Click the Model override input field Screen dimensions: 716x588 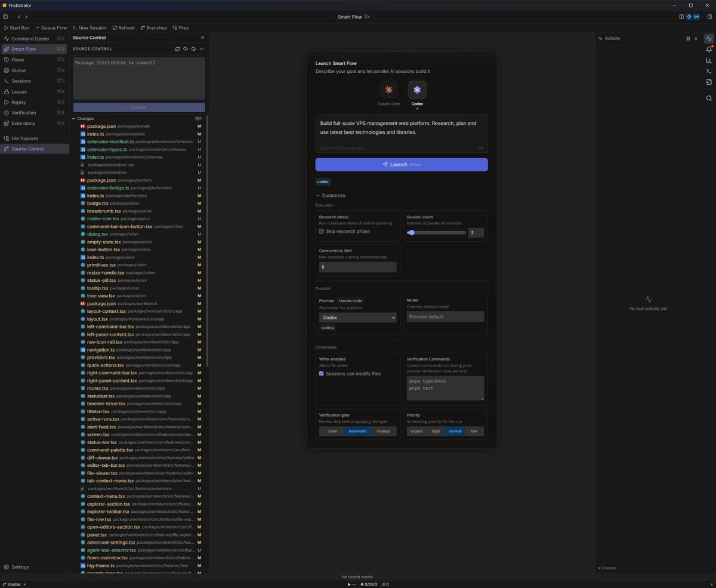(x=446, y=317)
